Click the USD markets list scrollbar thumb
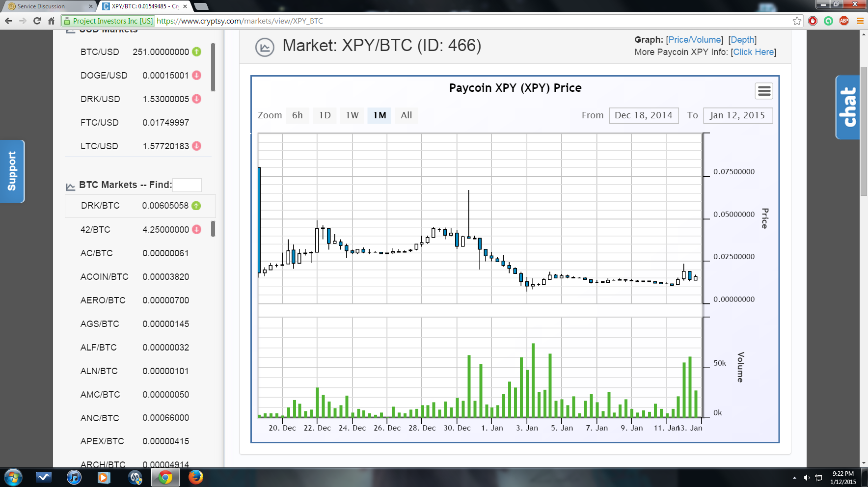 click(213, 67)
